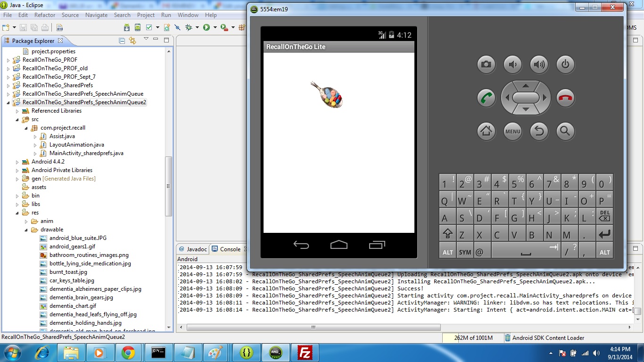Click the emulator hardware back arrow button

pos(539,132)
